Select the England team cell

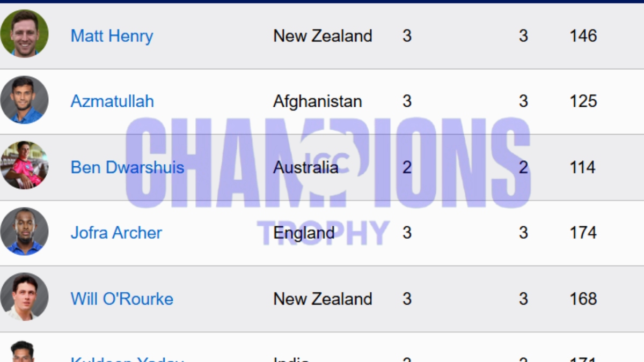[304, 233]
